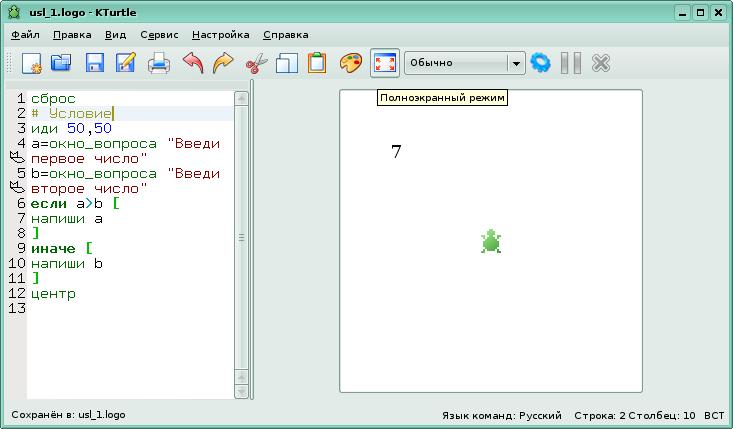Run the script with the gear icon
This screenshot has height=429, width=733.
point(541,63)
